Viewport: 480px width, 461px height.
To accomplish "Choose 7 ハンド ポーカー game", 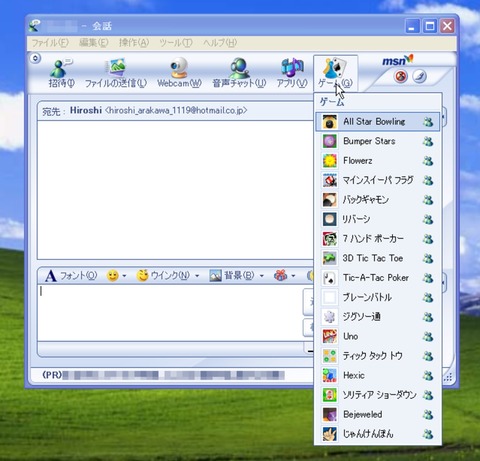I will (x=377, y=239).
